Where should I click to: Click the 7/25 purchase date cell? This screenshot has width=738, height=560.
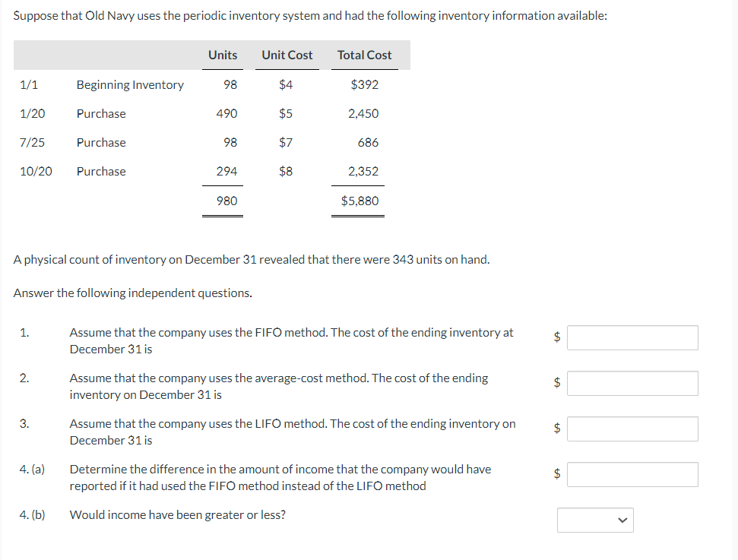[32, 143]
